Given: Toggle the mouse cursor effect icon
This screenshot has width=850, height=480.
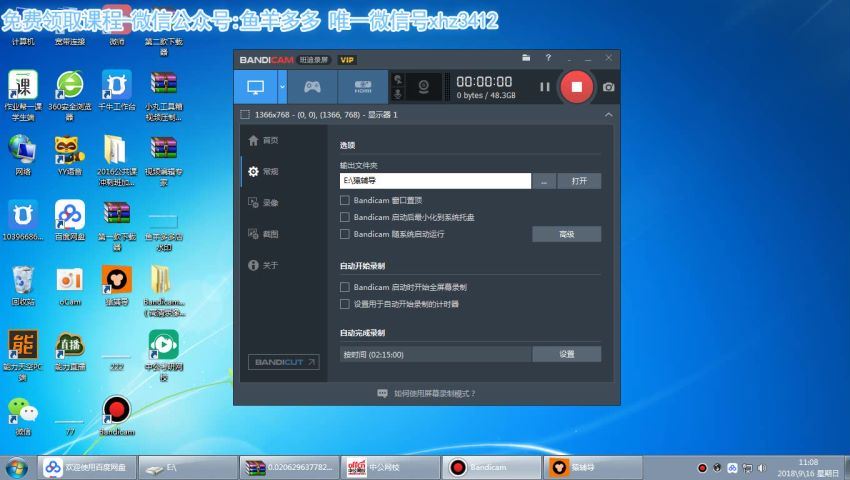Looking at the screenshot, I should [x=397, y=79].
